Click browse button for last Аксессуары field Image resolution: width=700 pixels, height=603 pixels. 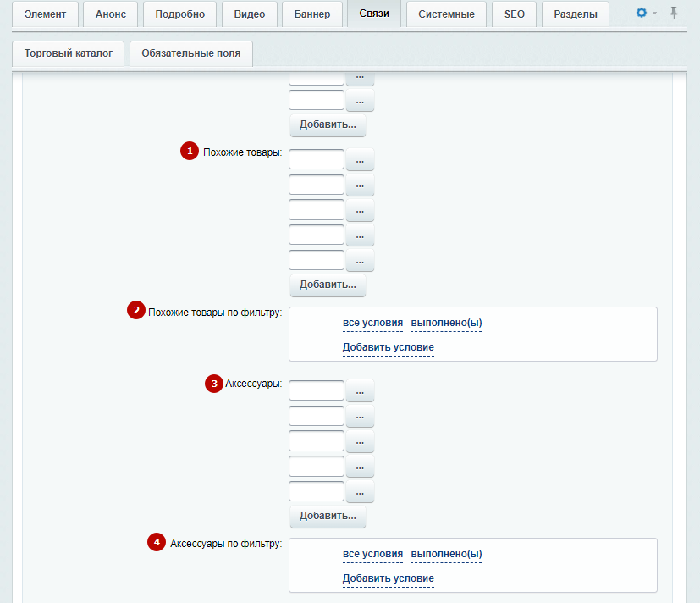[x=360, y=492]
